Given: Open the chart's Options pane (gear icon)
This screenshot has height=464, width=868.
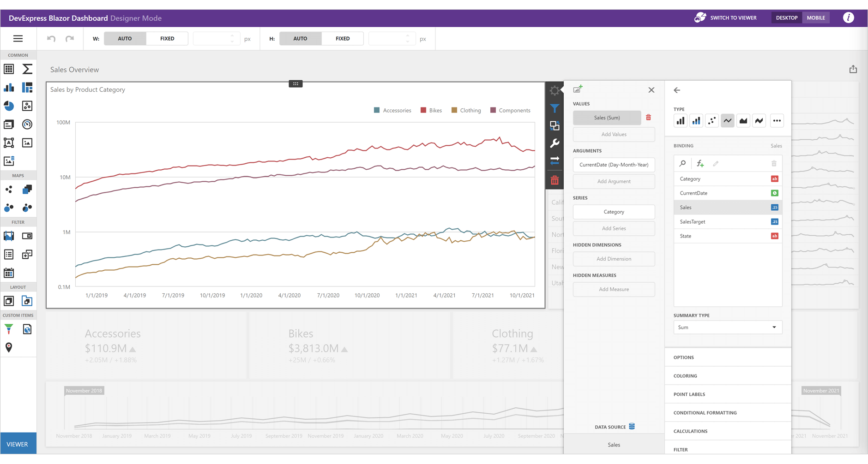Looking at the screenshot, I should [x=555, y=90].
